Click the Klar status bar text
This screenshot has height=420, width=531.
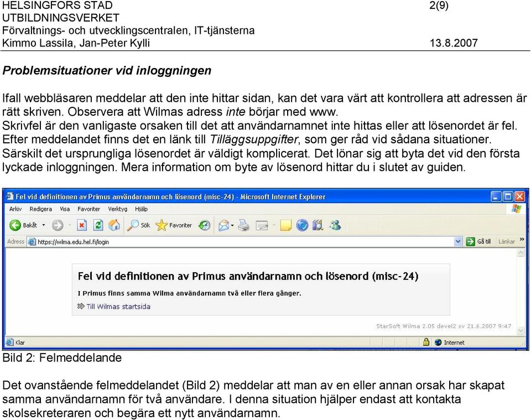click(20, 343)
